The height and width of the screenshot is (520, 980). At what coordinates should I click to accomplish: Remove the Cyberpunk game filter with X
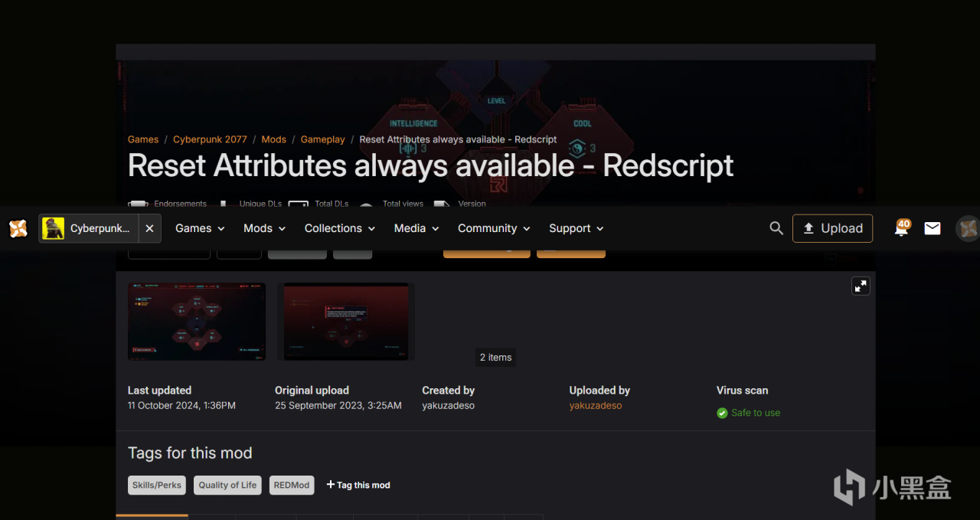point(150,228)
